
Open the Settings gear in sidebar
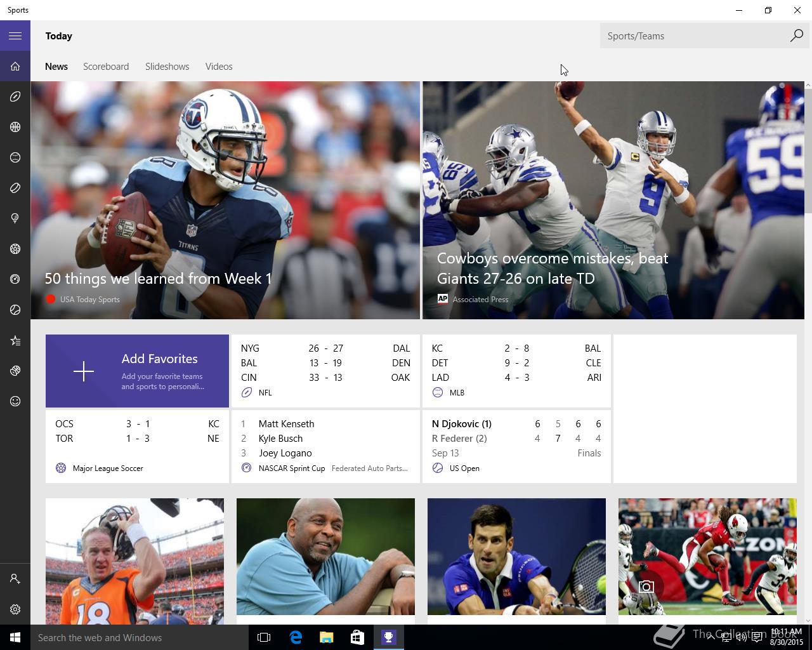[15, 609]
